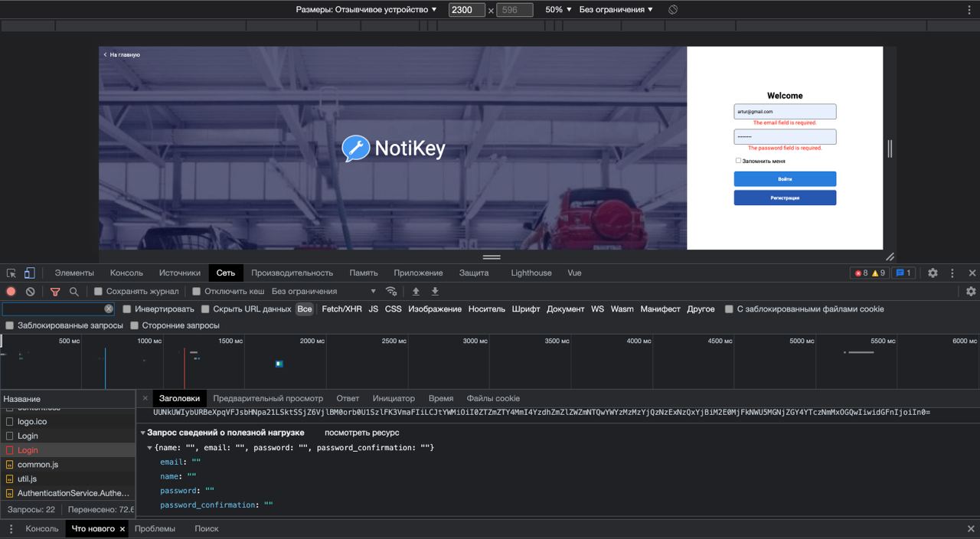Image resolution: width=980 pixels, height=539 pixels.
Task: Grab the viewport right-edge resize handle
Action: point(890,149)
